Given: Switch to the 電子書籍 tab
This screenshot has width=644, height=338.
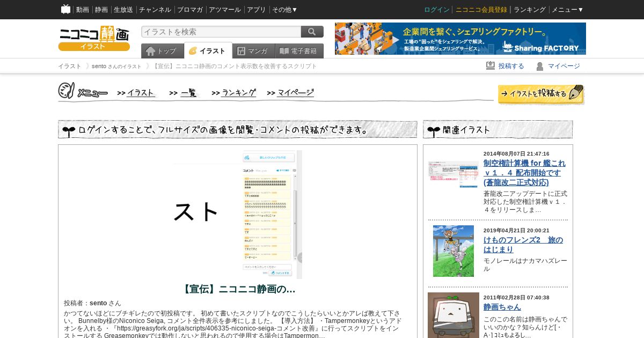Looking at the screenshot, I should [299, 51].
